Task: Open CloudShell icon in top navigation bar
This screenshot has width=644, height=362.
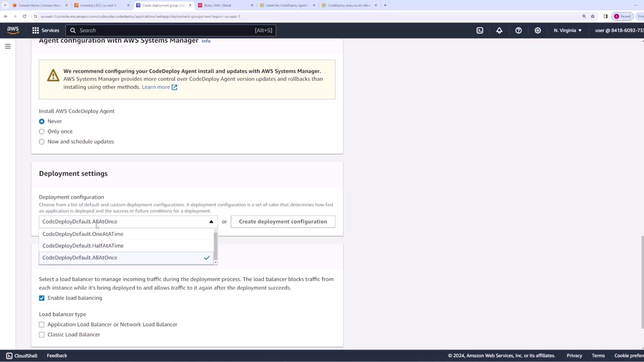Action: pos(480,31)
